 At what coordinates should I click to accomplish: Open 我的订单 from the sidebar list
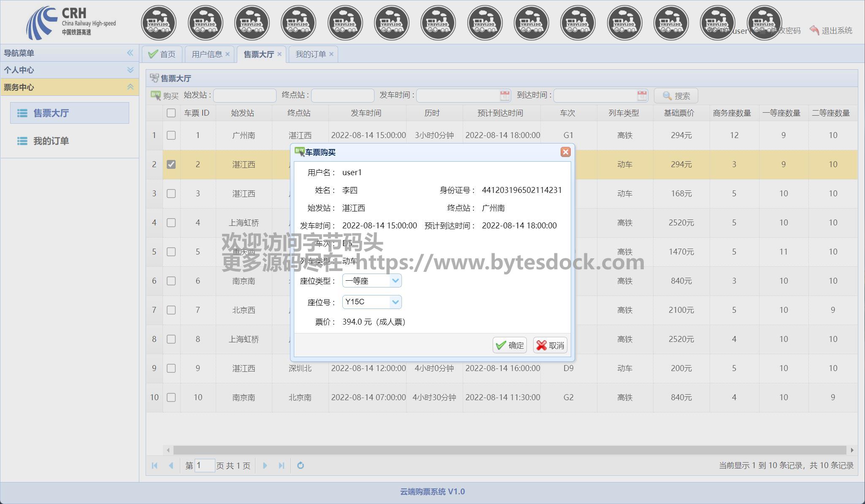click(x=51, y=141)
